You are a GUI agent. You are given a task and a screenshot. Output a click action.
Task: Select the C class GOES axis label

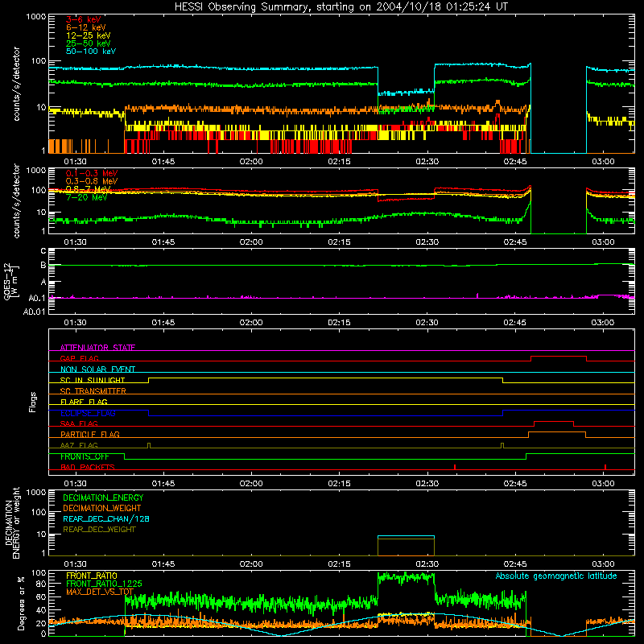point(43,251)
